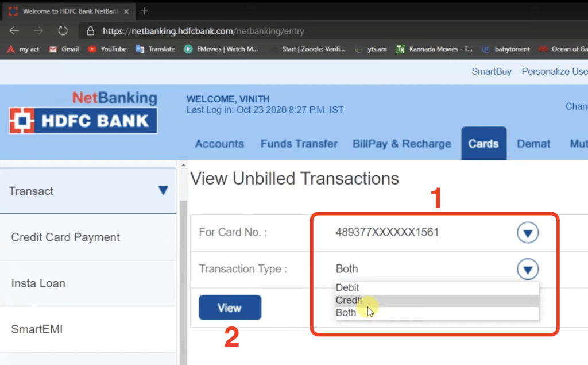Open the card number dropdown arrow

528,232
